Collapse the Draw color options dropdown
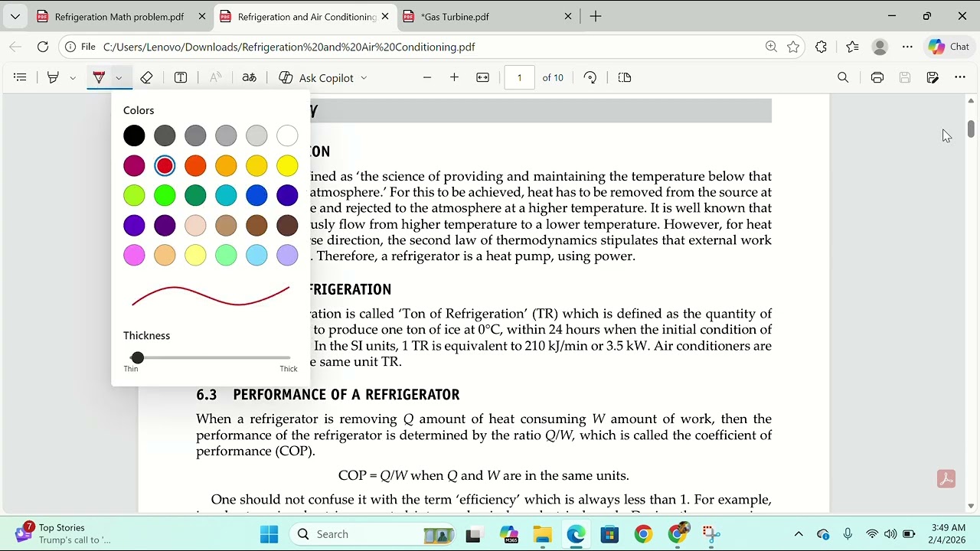Viewport: 980px width, 551px height. (119, 77)
